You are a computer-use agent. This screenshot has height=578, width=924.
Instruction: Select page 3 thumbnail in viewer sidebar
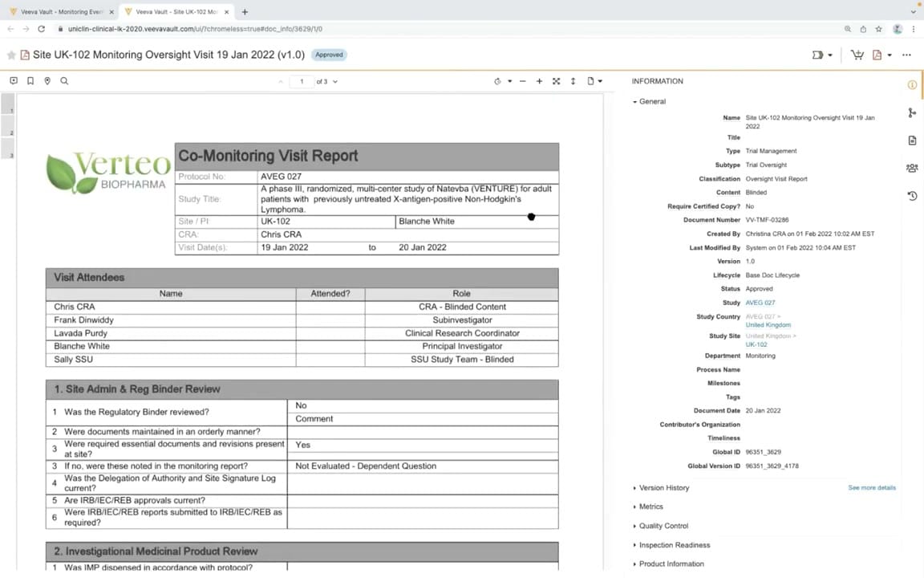click(x=8, y=149)
